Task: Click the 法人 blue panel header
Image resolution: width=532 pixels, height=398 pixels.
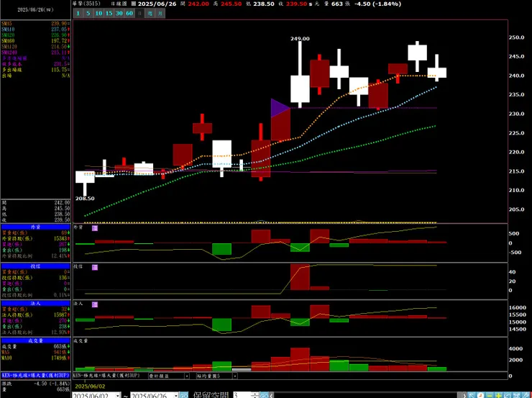Action: pos(36,303)
